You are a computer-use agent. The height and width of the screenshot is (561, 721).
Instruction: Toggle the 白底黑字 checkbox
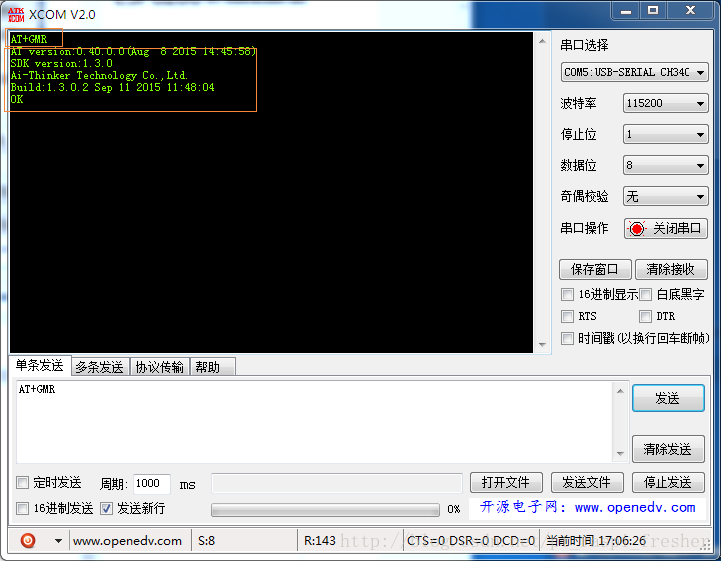tap(646, 294)
